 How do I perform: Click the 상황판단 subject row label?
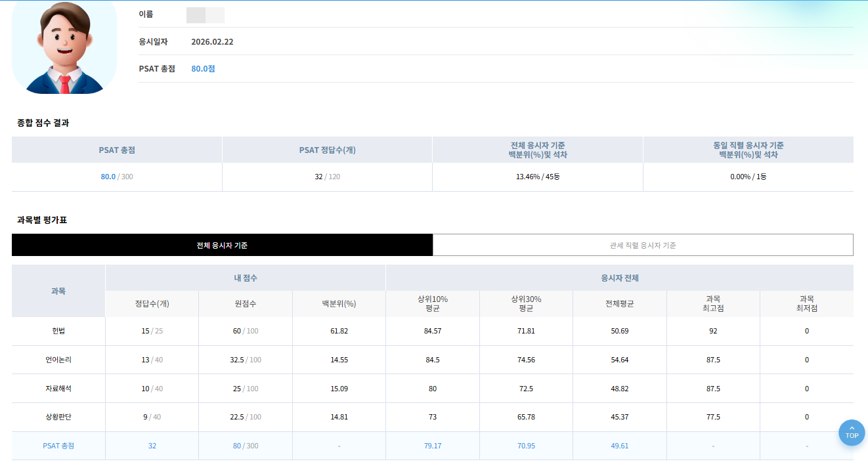coord(58,417)
